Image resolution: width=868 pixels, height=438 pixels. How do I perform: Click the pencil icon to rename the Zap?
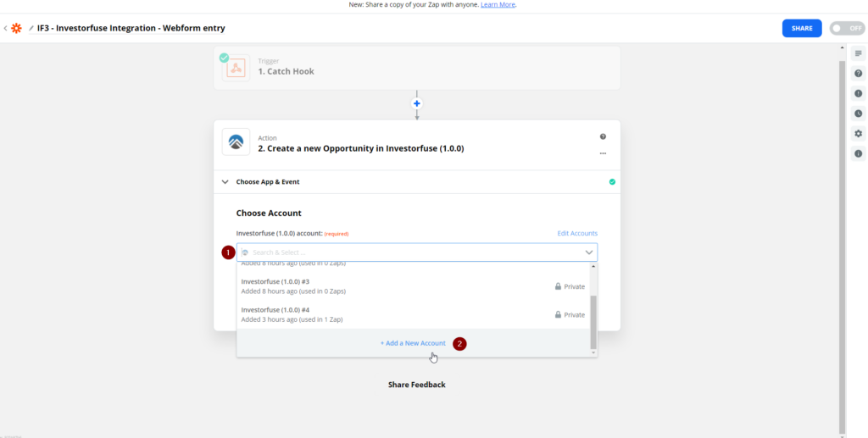(31, 28)
